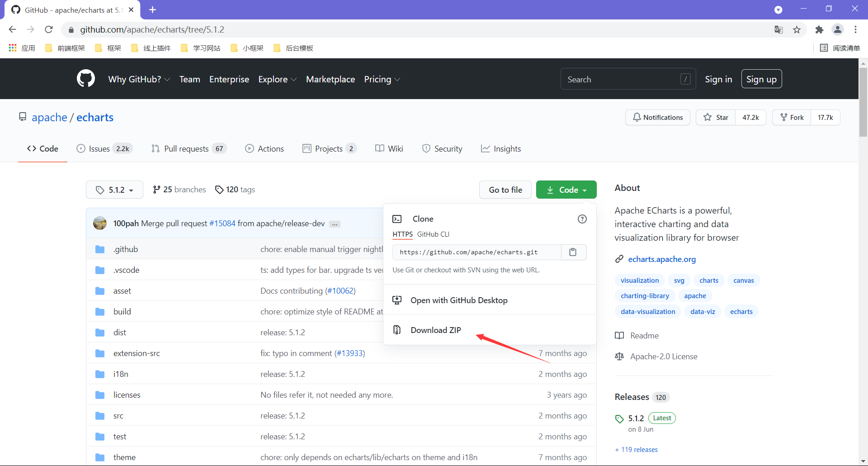The height and width of the screenshot is (466, 868).
Task: Open the theme folder
Action: coord(124,457)
